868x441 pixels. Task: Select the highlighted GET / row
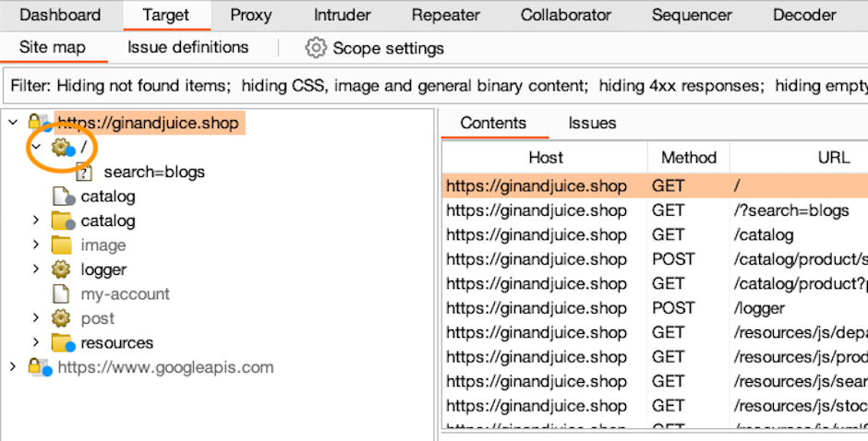click(655, 186)
